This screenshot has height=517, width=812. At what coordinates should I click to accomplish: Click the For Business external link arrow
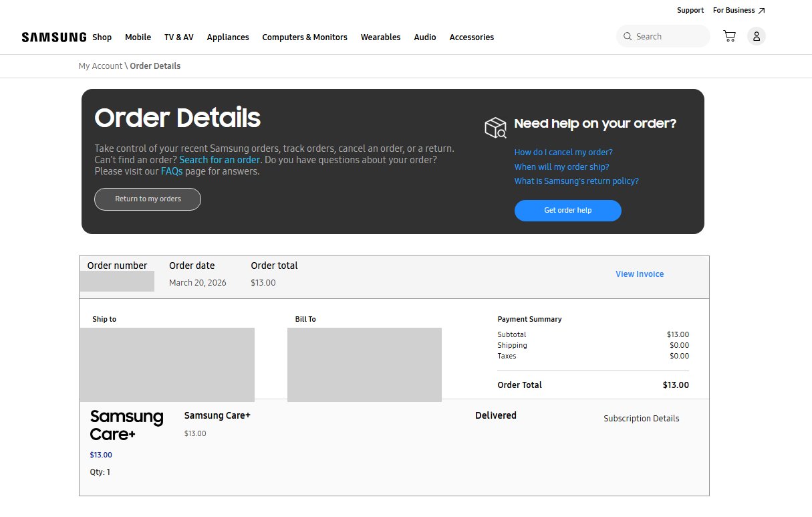(761, 9)
